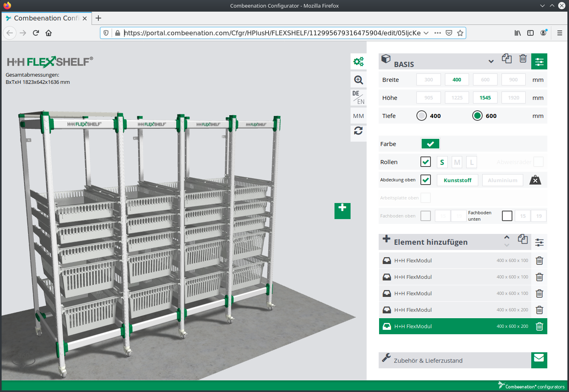Click the refresh view arrows icon
This screenshot has width=569, height=392.
(359, 131)
